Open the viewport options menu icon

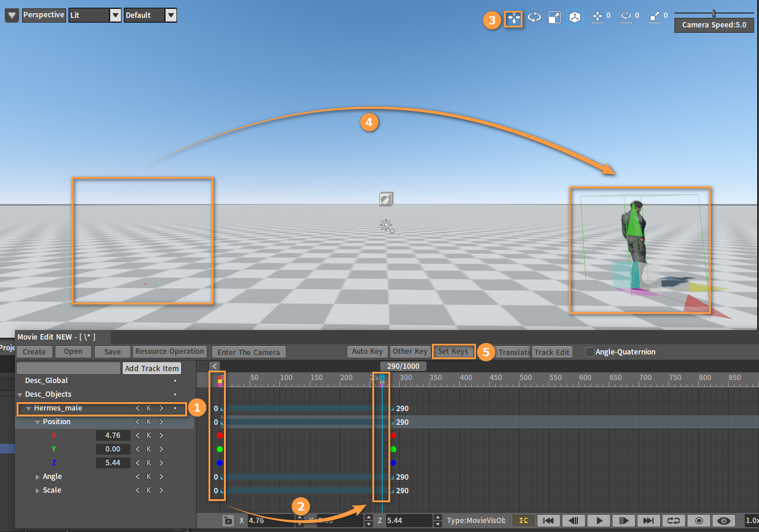(12, 15)
